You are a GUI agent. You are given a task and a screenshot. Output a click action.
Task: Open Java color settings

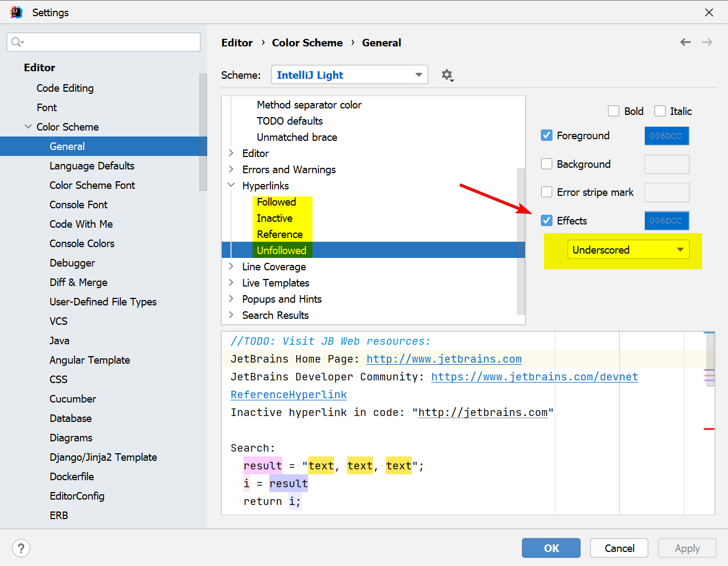coord(59,340)
